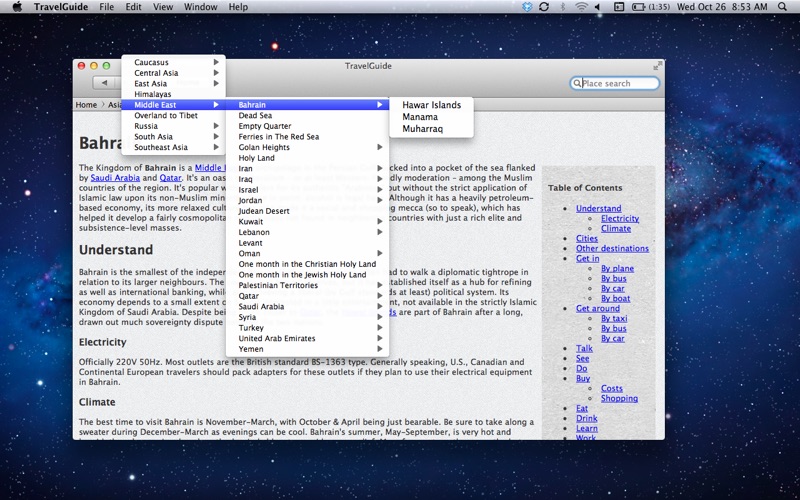Choose Hawar Islands from Bahrain submenu

tap(432, 105)
